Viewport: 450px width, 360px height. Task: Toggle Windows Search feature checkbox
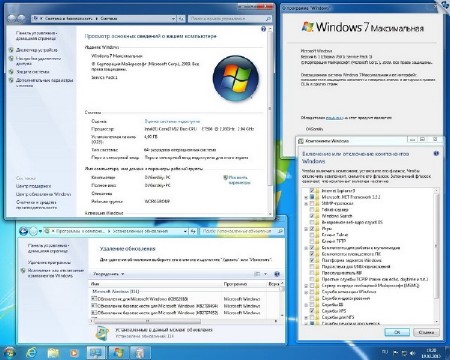(x=312, y=216)
